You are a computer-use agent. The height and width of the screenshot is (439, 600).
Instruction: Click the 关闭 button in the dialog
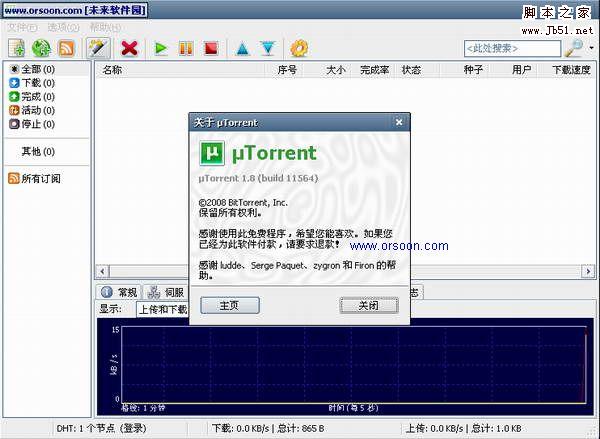tap(369, 305)
